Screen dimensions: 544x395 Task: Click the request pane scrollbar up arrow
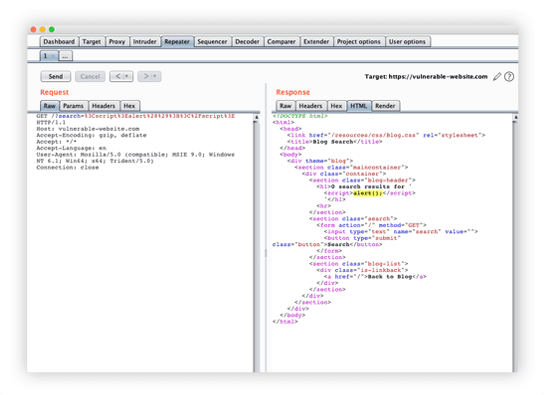pos(256,118)
